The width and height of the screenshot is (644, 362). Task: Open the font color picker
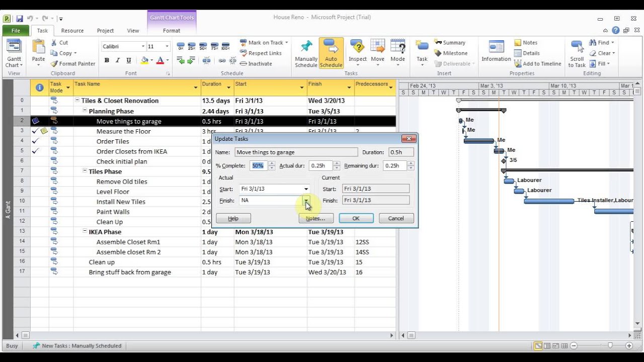pos(167,60)
